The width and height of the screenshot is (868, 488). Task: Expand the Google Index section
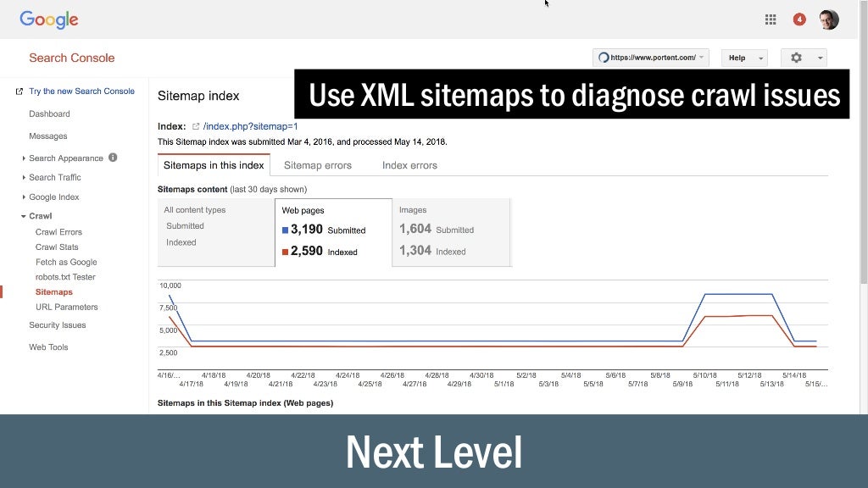tap(24, 197)
